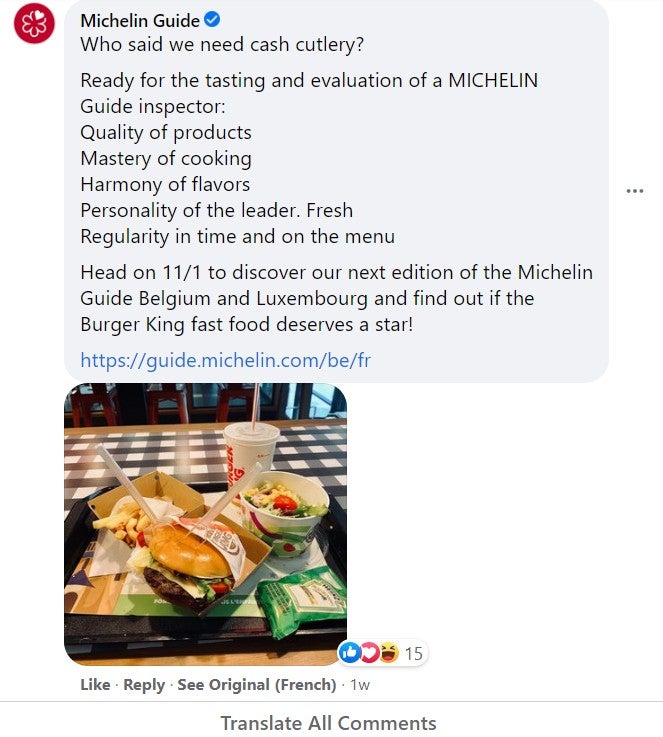
Task: Open the guide.michelin.com/be/fr link
Action: [x=226, y=361]
